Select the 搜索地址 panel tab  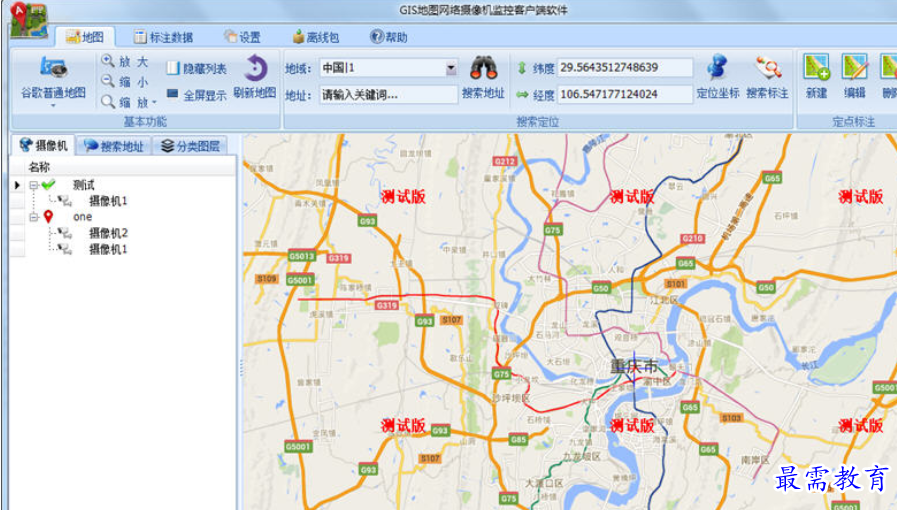114,146
